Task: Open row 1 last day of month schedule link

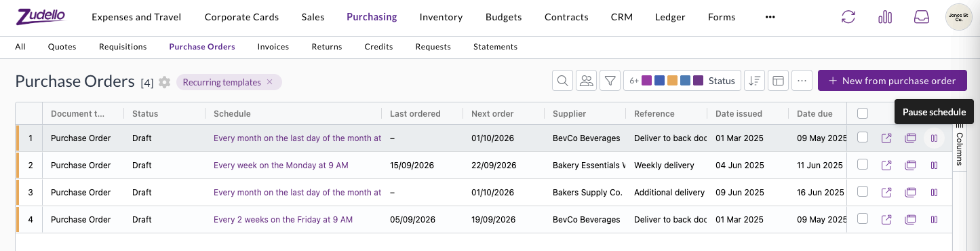Action: pyautogui.click(x=297, y=138)
